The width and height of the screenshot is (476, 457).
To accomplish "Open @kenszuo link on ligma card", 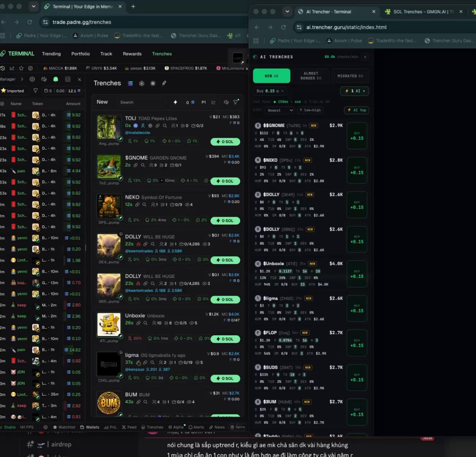I will pos(135,369).
